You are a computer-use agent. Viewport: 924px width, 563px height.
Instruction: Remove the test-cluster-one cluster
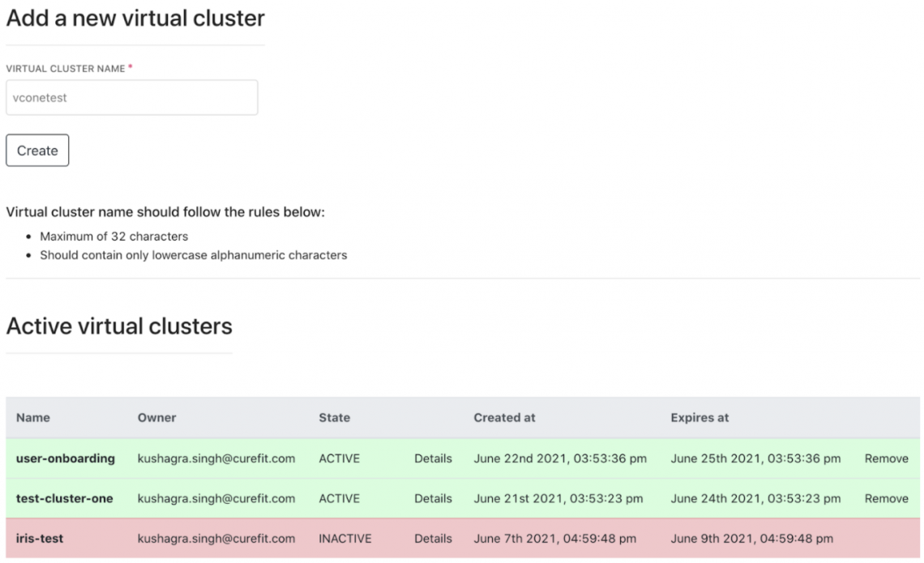tap(886, 498)
